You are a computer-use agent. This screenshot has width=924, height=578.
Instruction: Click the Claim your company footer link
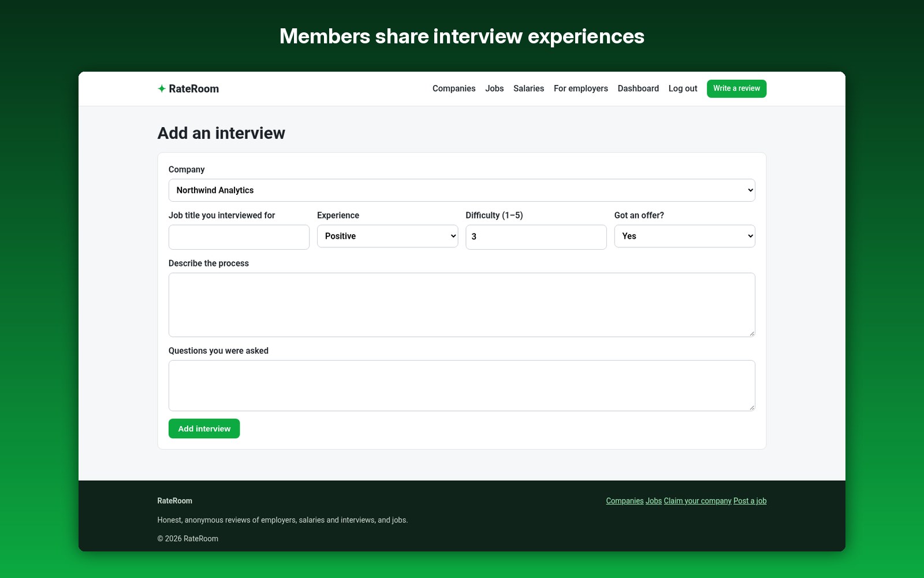click(x=697, y=501)
